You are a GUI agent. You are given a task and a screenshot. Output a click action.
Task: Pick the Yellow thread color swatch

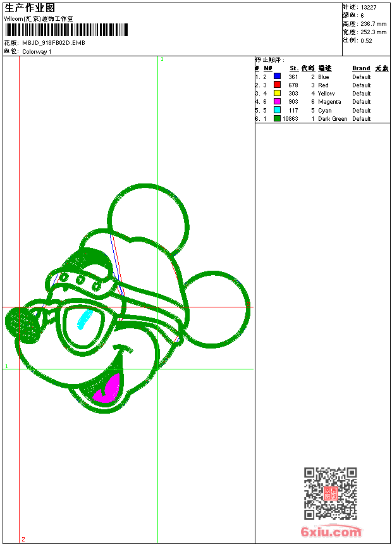(277, 93)
